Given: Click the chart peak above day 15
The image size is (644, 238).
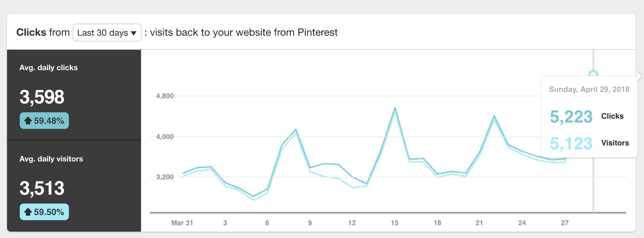Looking at the screenshot, I should coord(395,108).
